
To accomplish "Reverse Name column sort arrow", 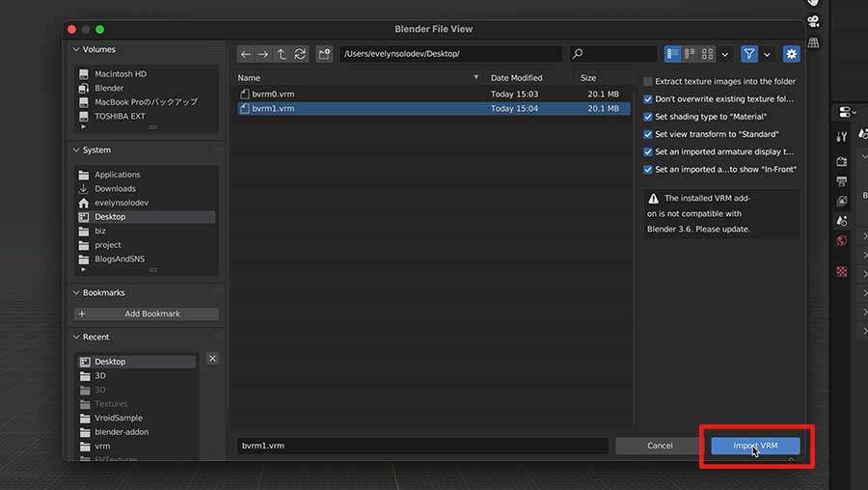I will 475,77.
